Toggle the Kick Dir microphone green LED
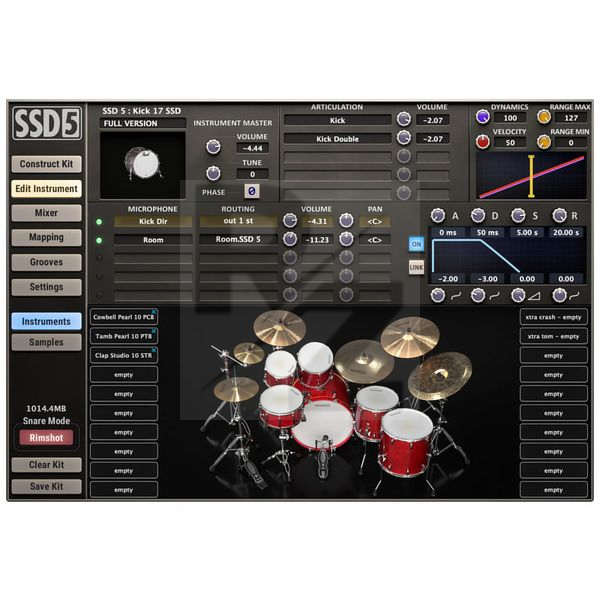This screenshot has height=600, width=600. pos(99,222)
